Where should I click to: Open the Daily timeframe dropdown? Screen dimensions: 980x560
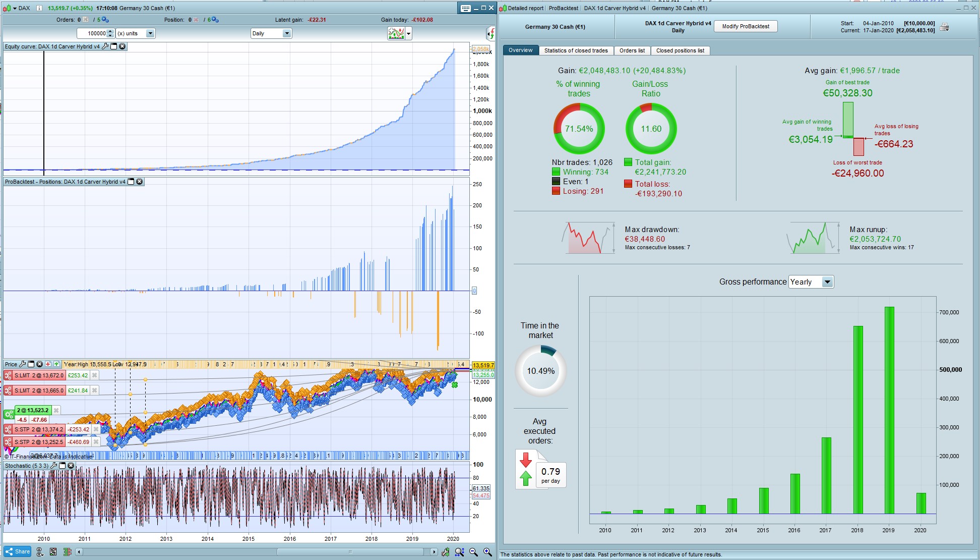click(x=286, y=33)
